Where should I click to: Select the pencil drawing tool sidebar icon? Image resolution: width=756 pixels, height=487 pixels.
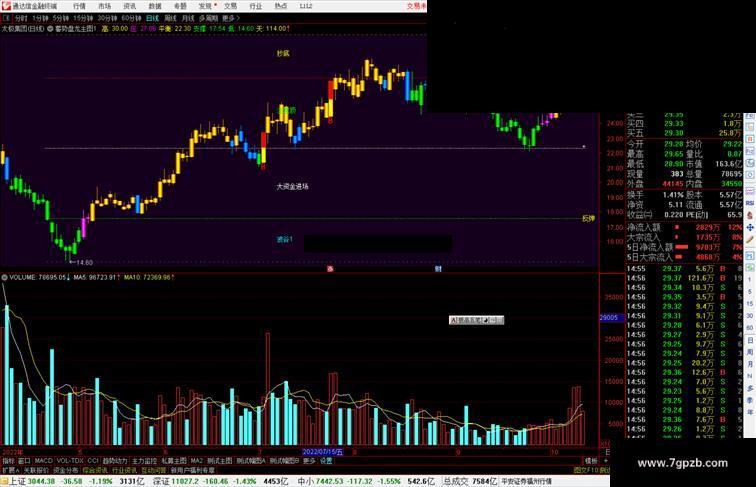pyautogui.click(x=750, y=239)
